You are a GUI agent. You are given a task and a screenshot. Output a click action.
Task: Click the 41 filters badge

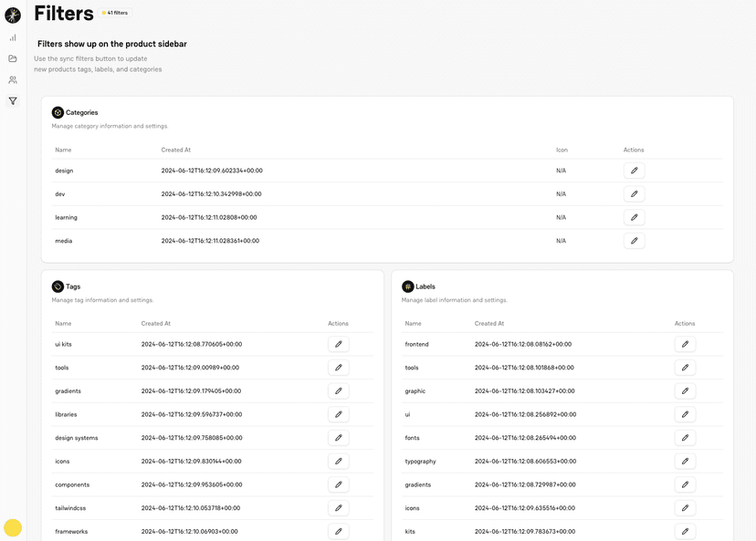115,13
